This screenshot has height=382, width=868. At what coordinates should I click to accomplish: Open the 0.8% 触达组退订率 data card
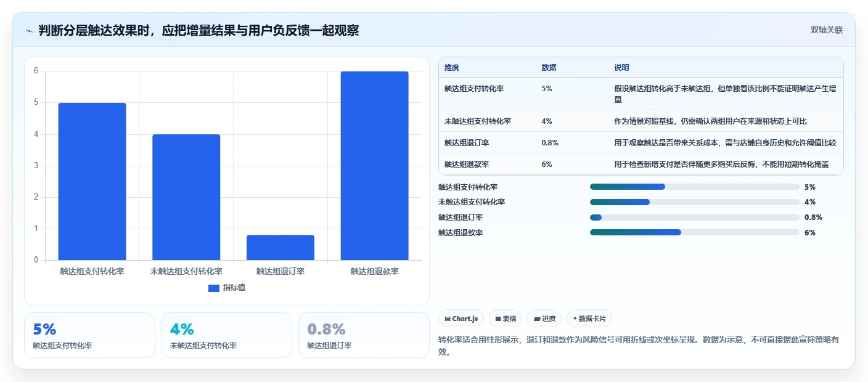click(x=364, y=335)
